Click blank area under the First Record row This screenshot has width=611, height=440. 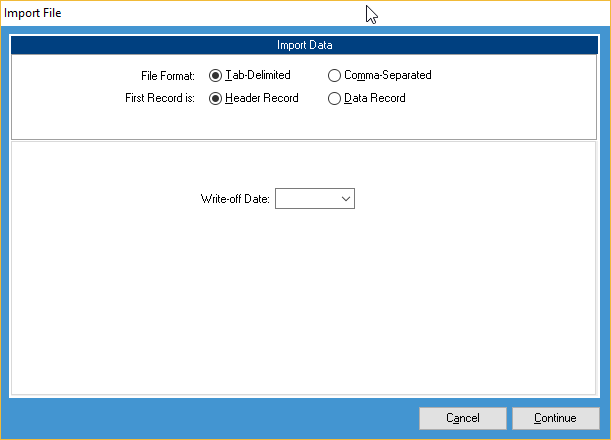(x=305, y=123)
